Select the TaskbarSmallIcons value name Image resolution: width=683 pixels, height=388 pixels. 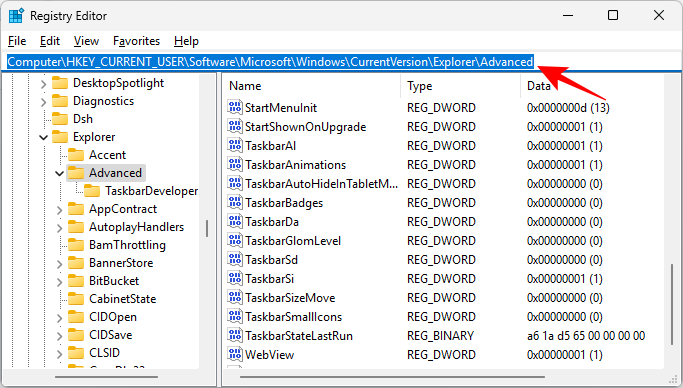tap(294, 317)
